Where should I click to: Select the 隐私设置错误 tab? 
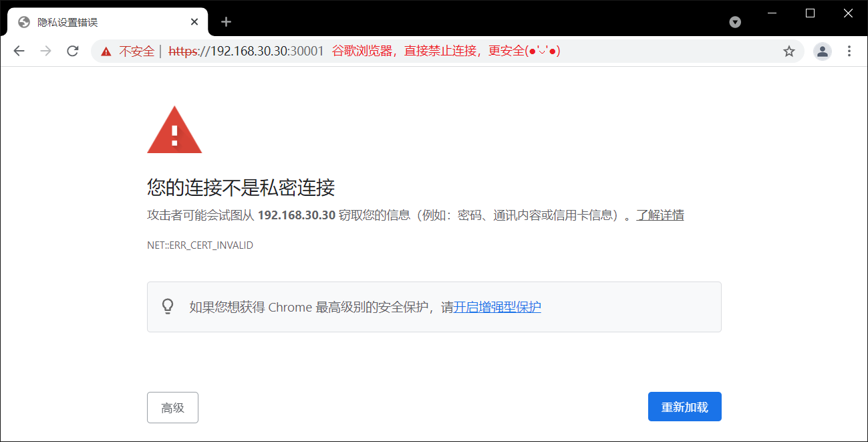click(108, 22)
